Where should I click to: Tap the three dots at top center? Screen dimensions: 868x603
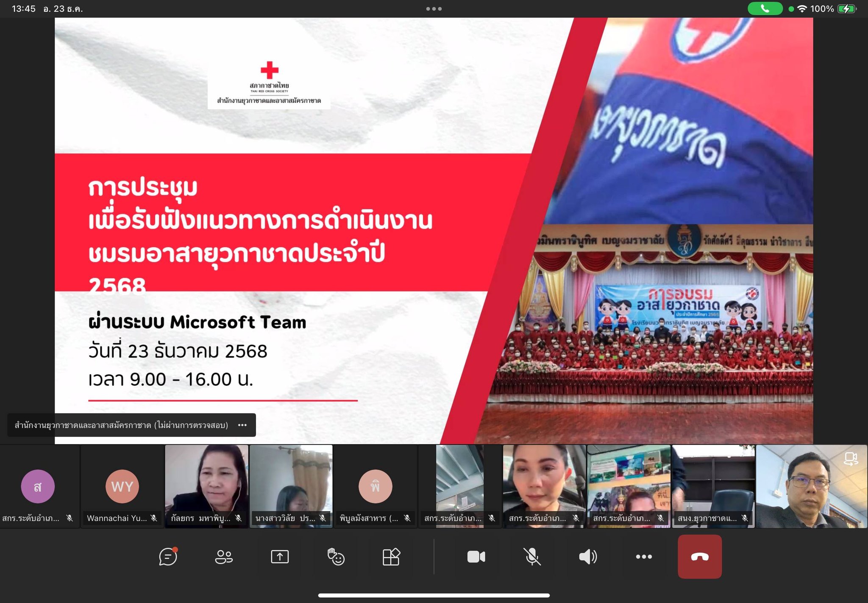tap(434, 8)
